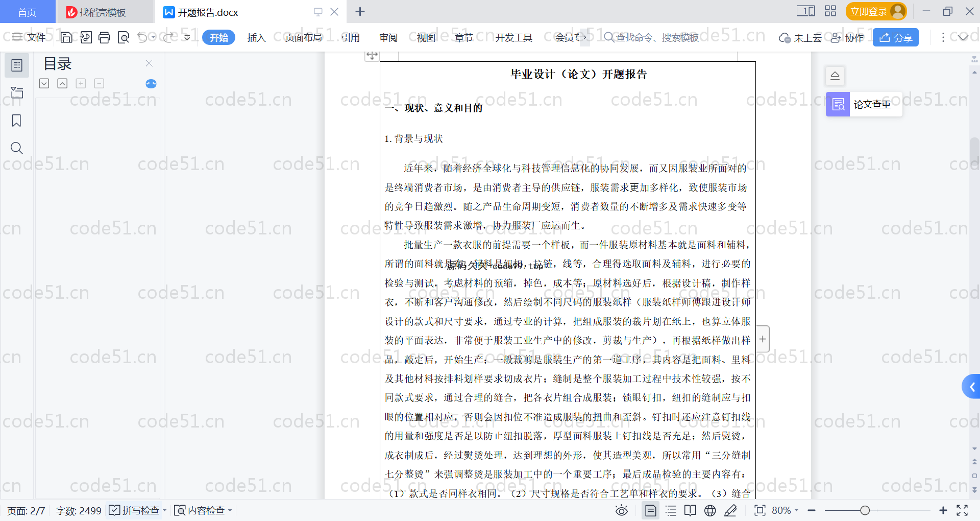Click the 拼写检查 status bar button

tap(135, 510)
